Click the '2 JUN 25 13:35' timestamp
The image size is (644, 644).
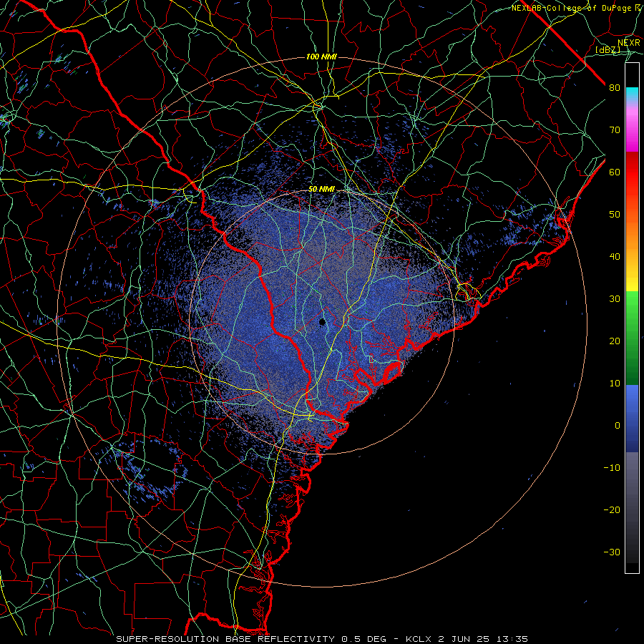(x=484, y=639)
